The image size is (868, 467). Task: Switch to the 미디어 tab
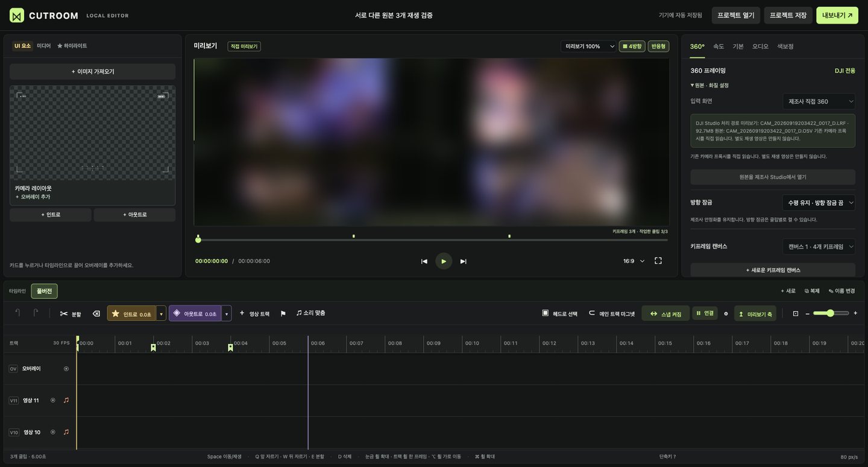[43, 46]
